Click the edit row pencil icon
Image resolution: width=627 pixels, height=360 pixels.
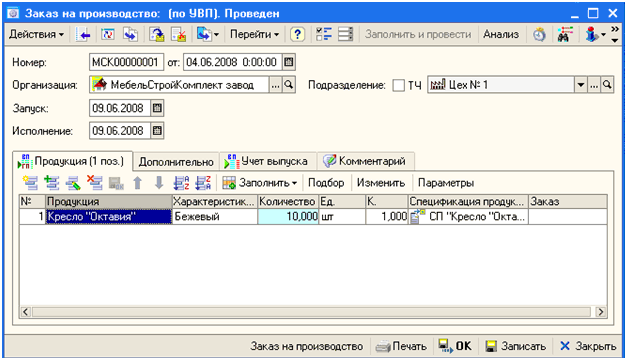point(73,183)
